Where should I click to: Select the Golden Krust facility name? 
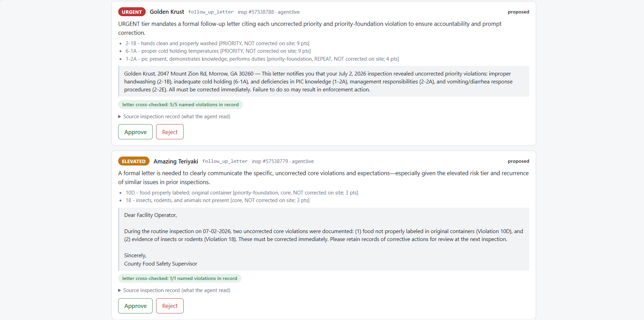tap(167, 12)
